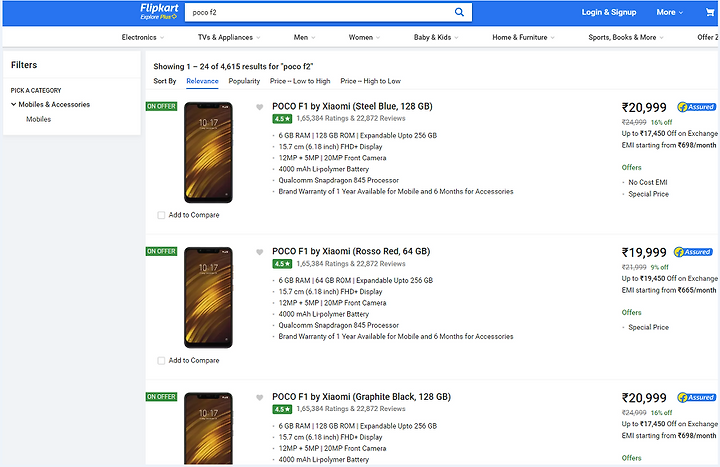Open POCO F1 Rosso Red 64 GB title
720x467 pixels.
coord(351,252)
